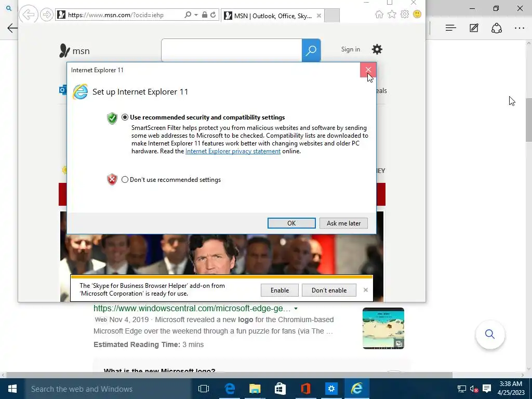Image resolution: width=532 pixels, height=399 pixels.
Task: Select Don't use recommended settings option
Action: tap(125, 179)
